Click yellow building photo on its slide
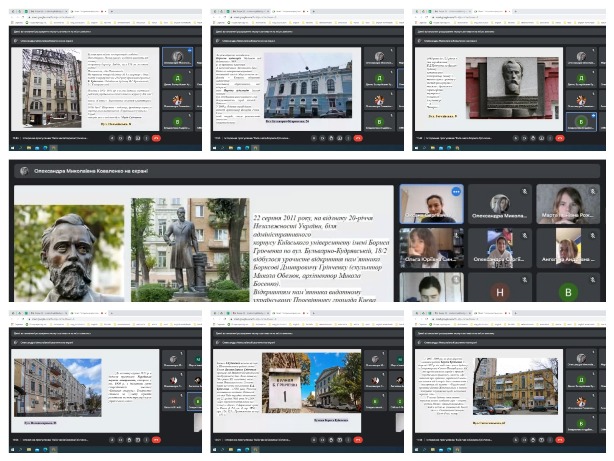Screen dimensions: 614x461 point(516,386)
